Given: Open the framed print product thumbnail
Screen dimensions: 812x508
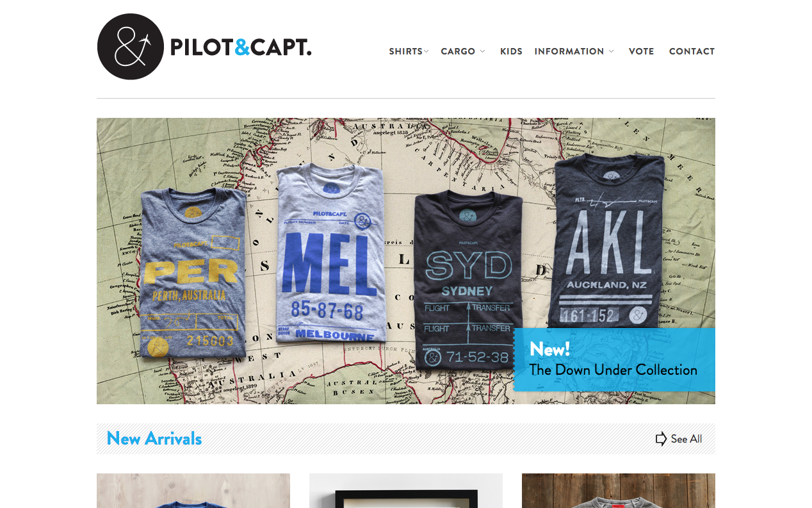Looking at the screenshot, I should point(406,491).
